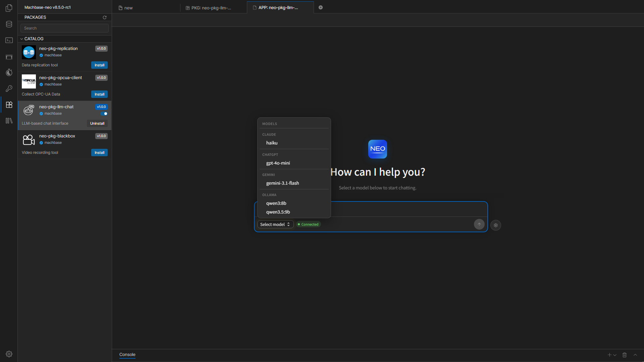Select neo-pkg-blackbox package name

57,136
